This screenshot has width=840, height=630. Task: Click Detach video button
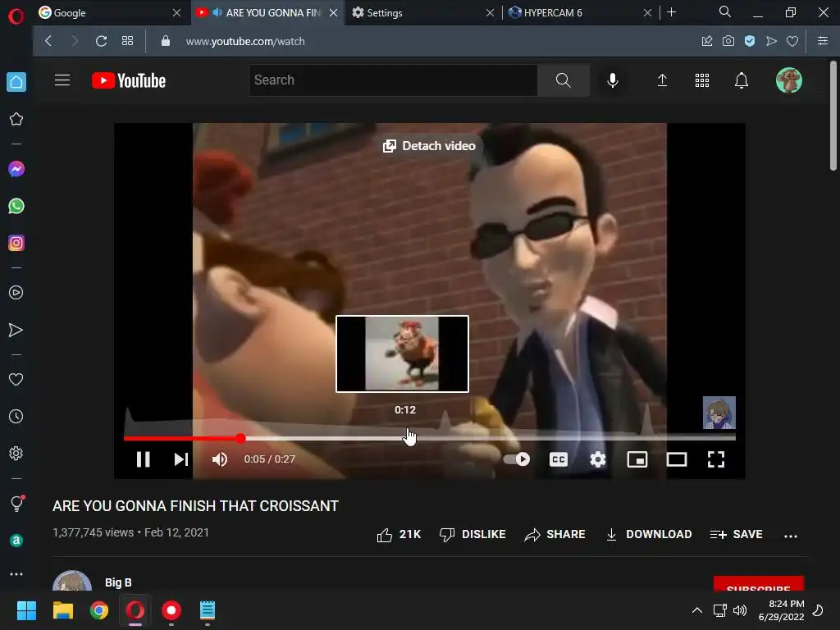pos(429,146)
